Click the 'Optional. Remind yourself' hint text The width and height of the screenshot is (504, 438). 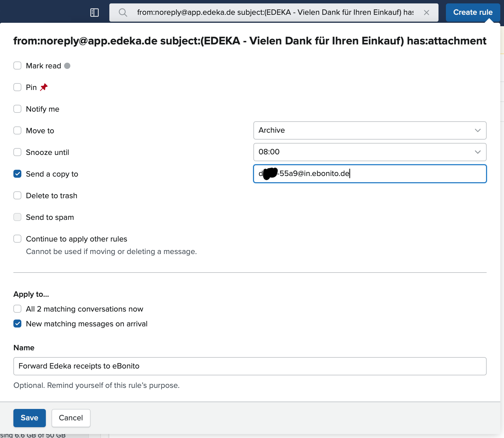(x=97, y=385)
